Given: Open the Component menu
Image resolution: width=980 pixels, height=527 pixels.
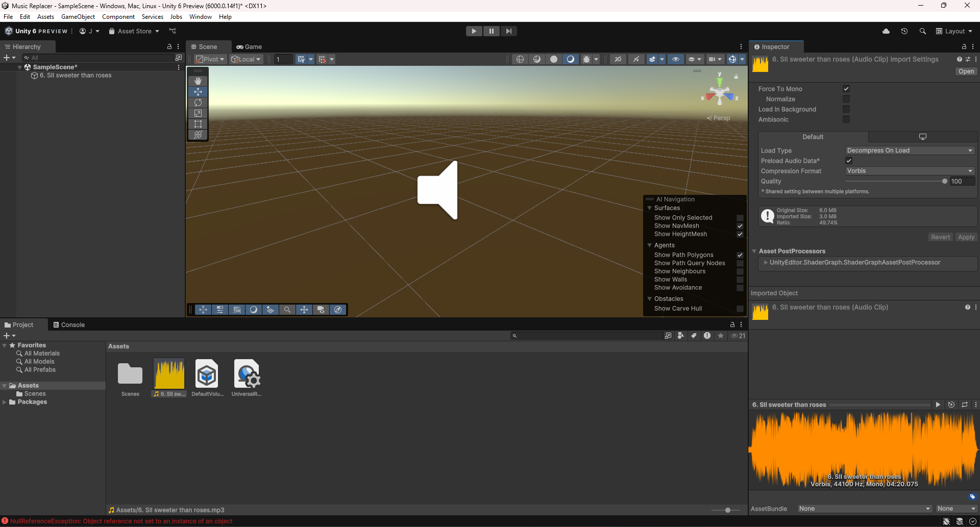Looking at the screenshot, I should [118, 17].
